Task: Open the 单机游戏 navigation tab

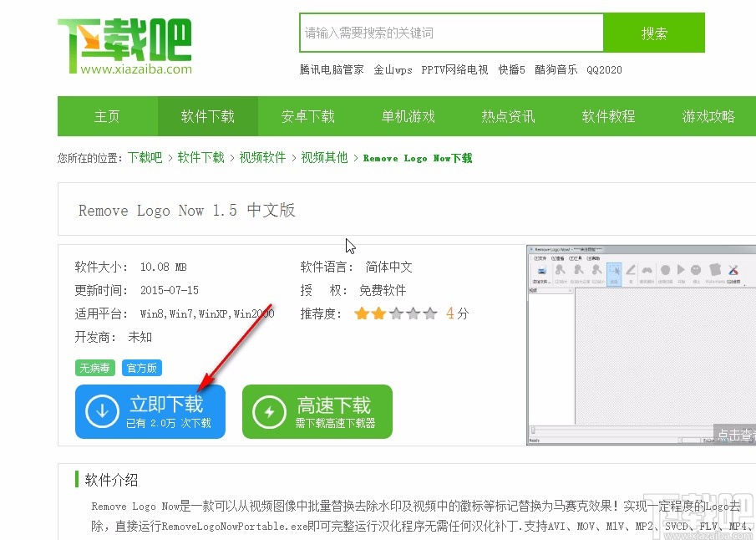Action: coord(408,116)
